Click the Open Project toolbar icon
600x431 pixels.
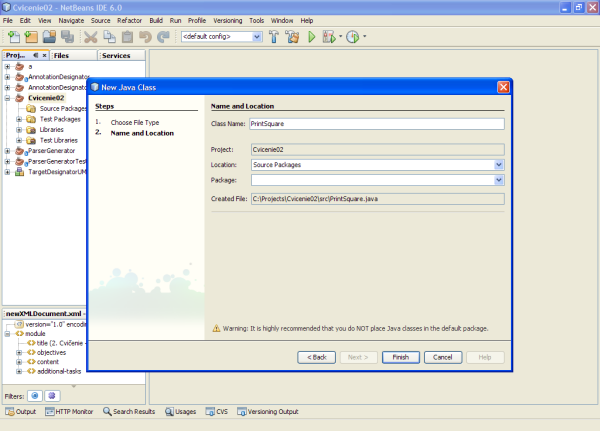49,37
